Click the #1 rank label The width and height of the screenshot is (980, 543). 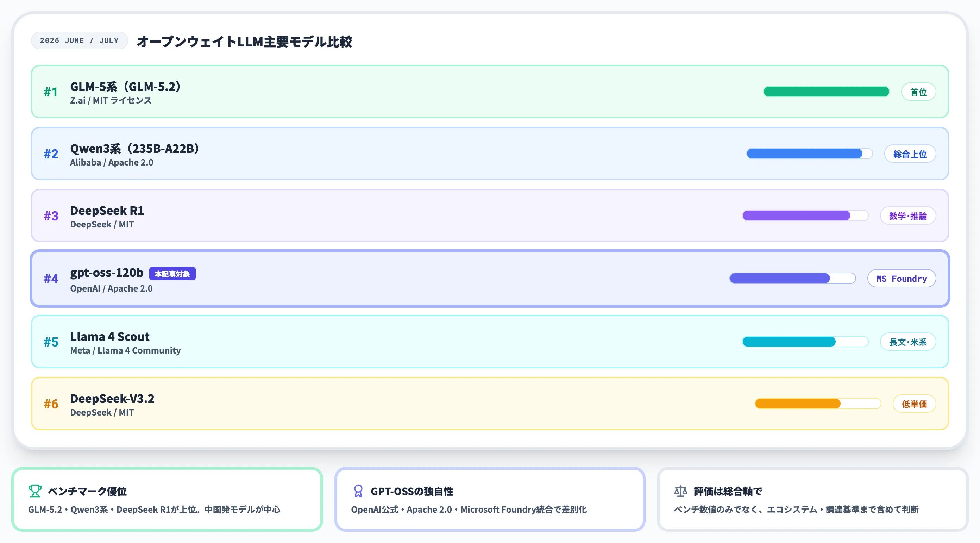click(51, 92)
